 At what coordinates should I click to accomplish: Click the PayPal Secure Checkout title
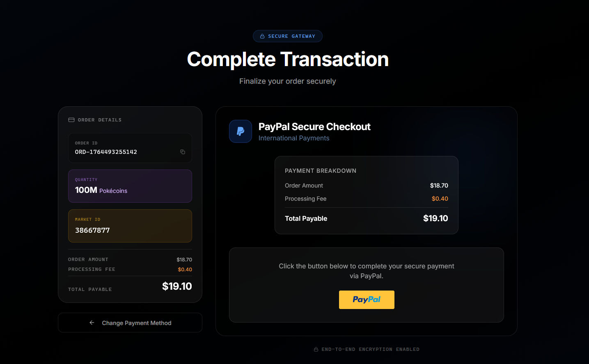(x=314, y=127)
